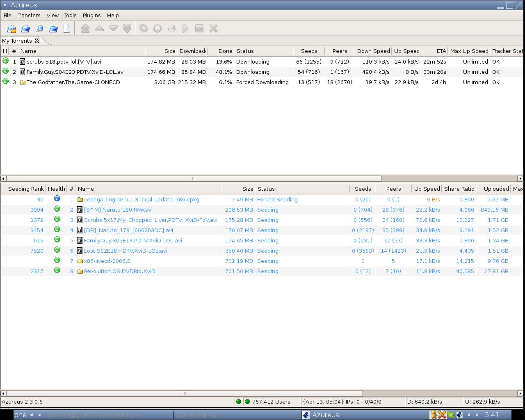Sort downloads by the Done column header
Image resolution: width=525 pixels, height=420 pixels.
coord(221,51)
